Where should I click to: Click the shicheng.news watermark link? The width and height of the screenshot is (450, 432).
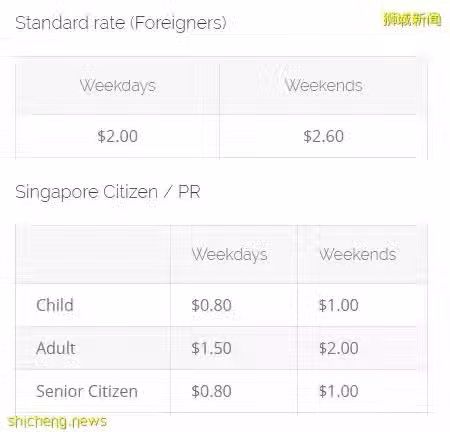57,422
